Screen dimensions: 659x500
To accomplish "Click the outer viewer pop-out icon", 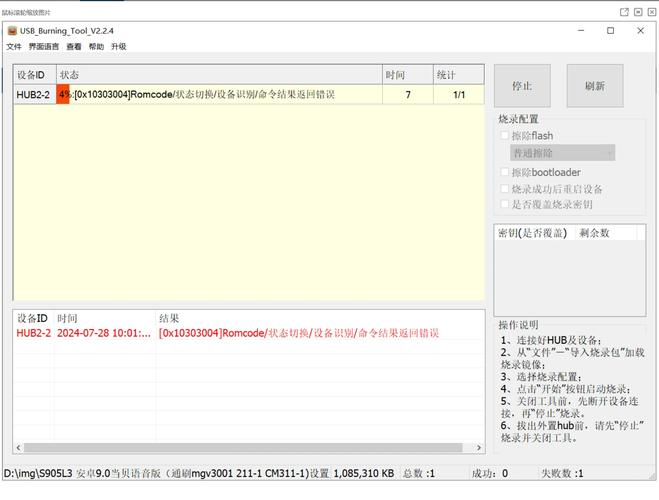I will point(624,11).
